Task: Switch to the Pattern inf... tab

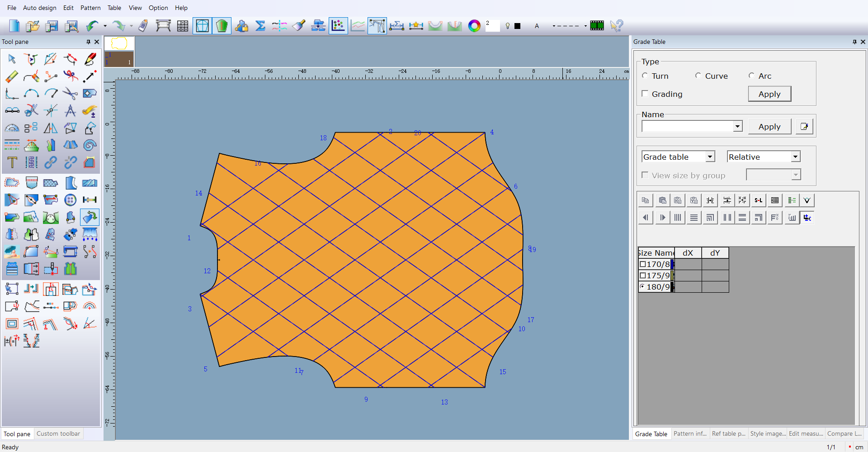Action: coord(690,433)
